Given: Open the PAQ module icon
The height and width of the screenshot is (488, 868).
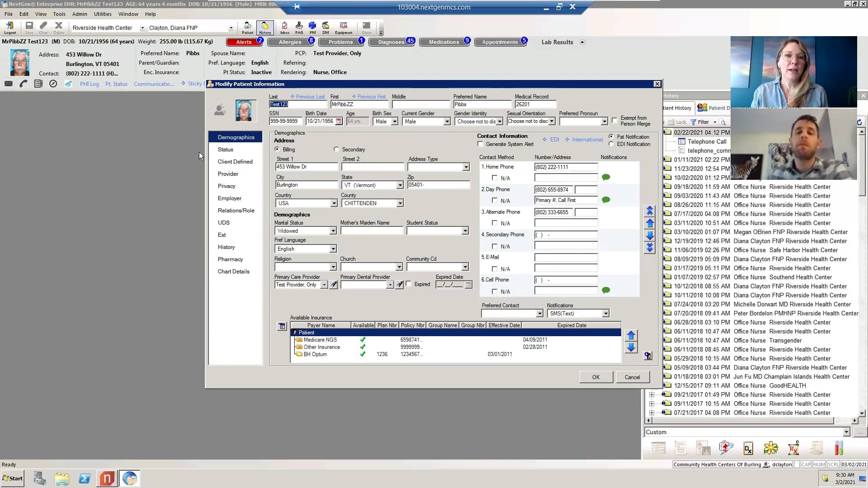Looking at the screenshot, I should click(x=299, y=28).
